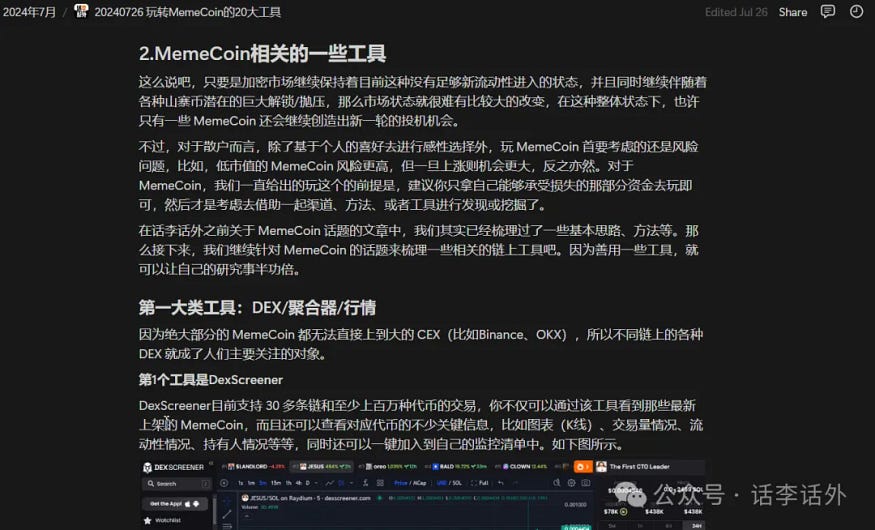Open the comments icon in top bar

pyautogui.click(x=828, y=12)
